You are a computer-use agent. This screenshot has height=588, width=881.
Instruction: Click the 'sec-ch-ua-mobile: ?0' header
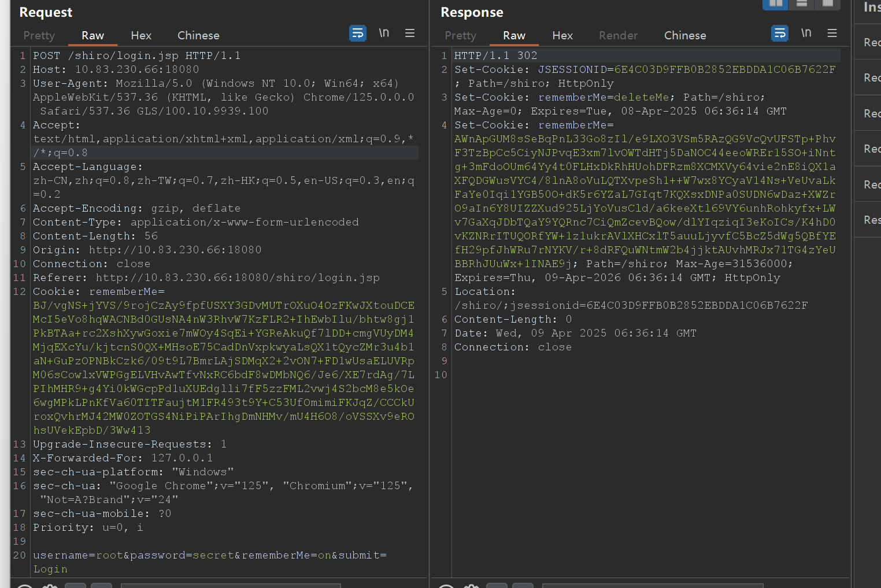[x=102, y=513]
